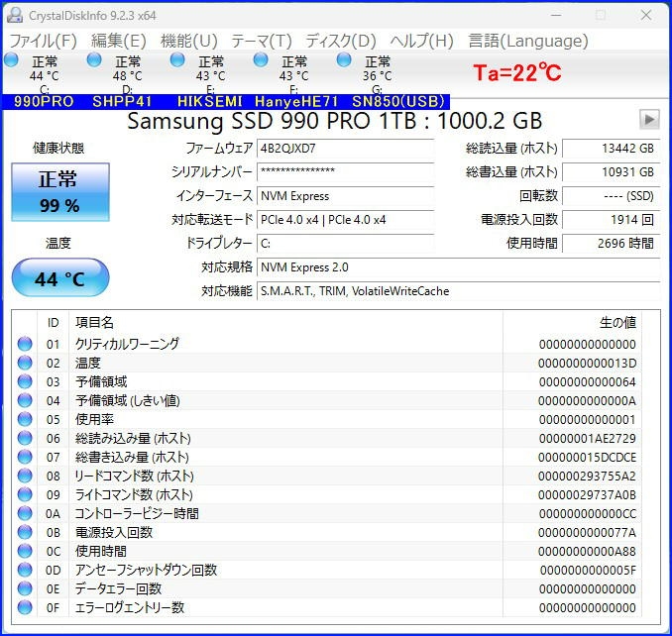Click the power-on count value 1914 回
672x636 pixels.
[612, 220]
